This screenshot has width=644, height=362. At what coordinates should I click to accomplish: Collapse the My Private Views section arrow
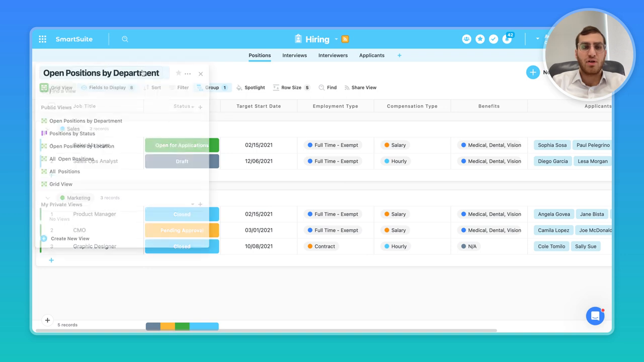pos(193,204)
